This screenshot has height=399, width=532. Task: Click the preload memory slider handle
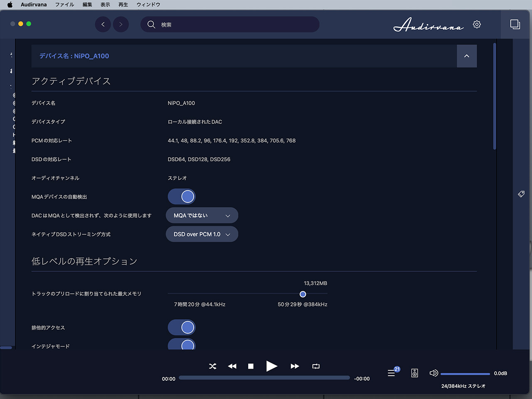[303, 294]
